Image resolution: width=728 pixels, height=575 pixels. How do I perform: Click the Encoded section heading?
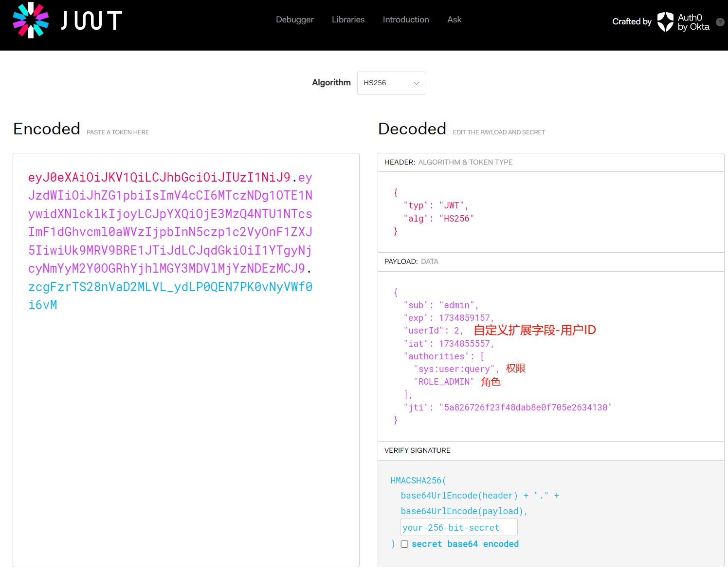pyautogui.click(x=47, y=129)
